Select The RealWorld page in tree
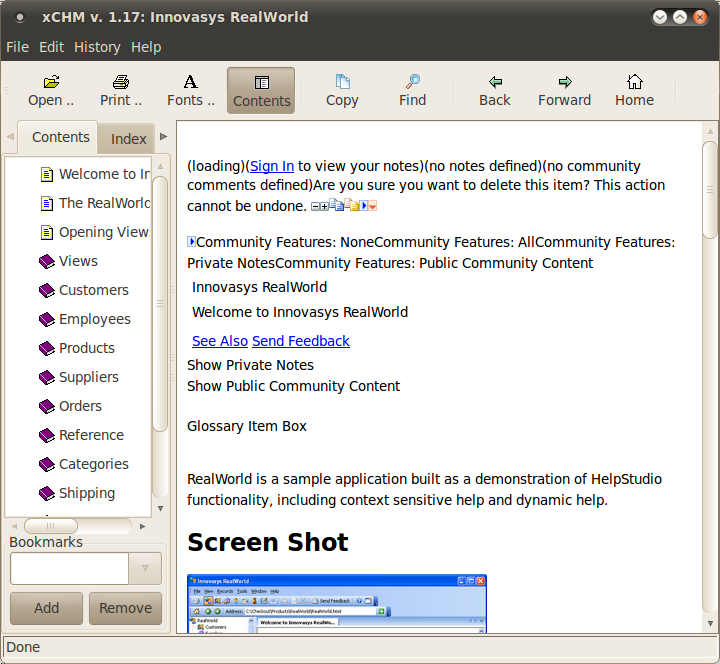This screenshot has height=664, width=720. click(x=95, y=203)
